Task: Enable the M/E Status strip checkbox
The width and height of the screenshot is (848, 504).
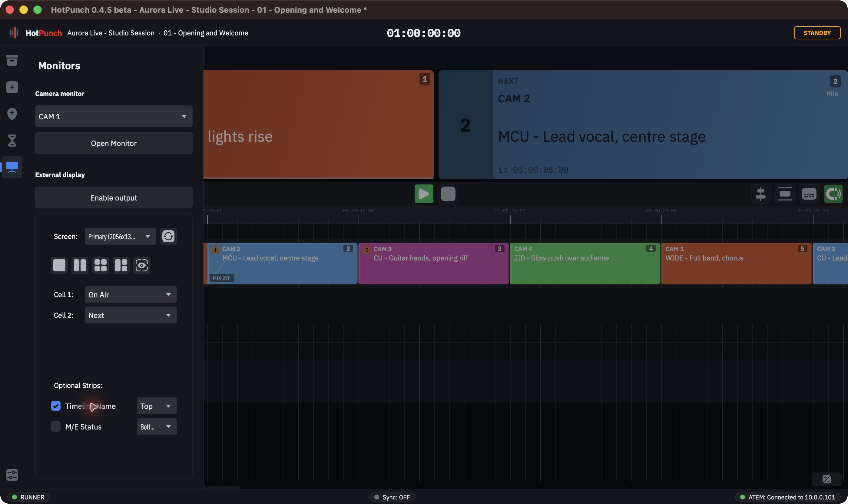Action: (x=56, y=426)
